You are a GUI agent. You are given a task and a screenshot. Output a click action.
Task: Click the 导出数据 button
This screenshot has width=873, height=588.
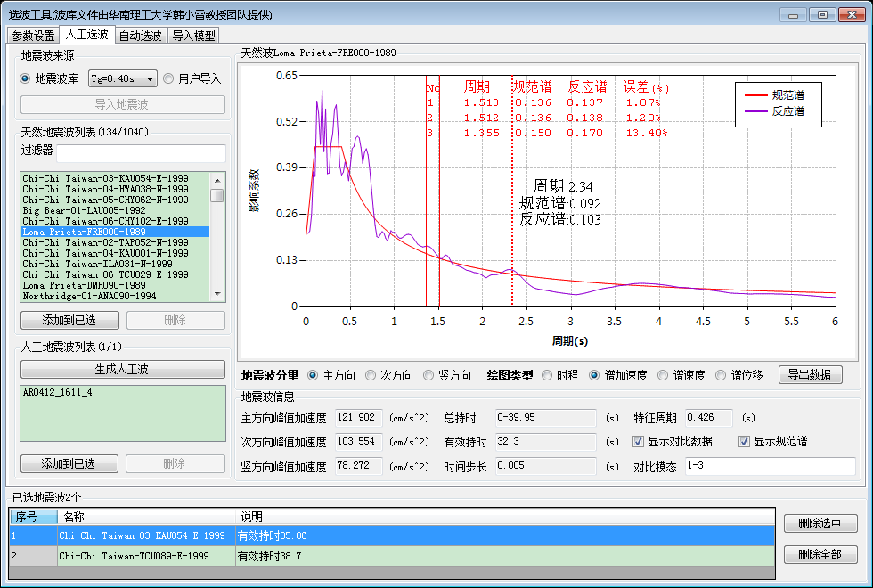click(x=810, y=375)
